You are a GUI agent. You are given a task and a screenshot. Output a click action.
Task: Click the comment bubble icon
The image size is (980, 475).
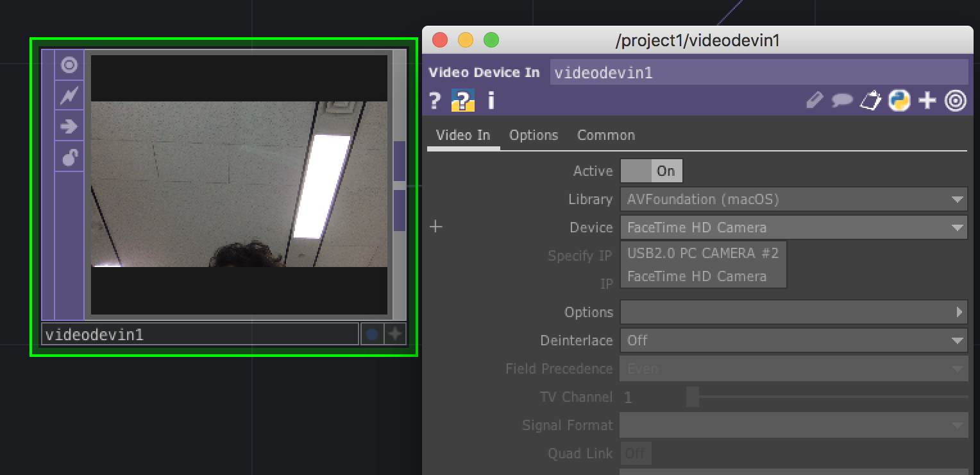[x=842, y=100]
